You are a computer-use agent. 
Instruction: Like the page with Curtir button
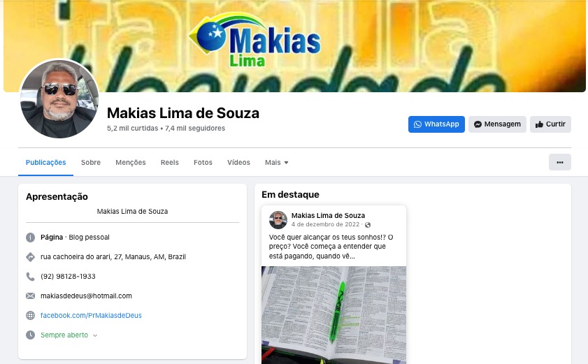pos(550,124)
